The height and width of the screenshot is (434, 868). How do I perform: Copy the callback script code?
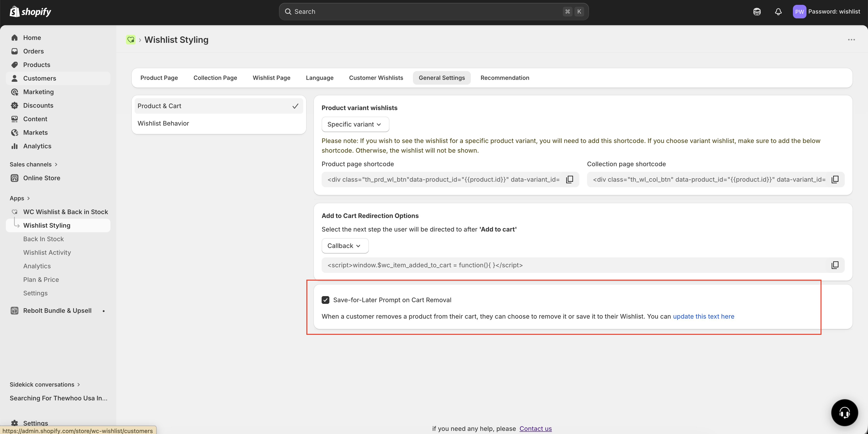pyautogui.click(x=835, y=265)
